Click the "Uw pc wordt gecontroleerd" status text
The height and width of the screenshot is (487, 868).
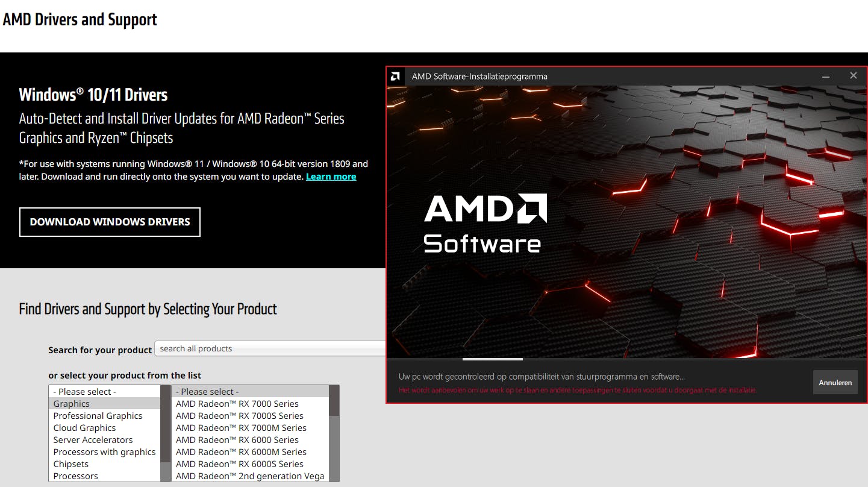(x=542, y=377)
